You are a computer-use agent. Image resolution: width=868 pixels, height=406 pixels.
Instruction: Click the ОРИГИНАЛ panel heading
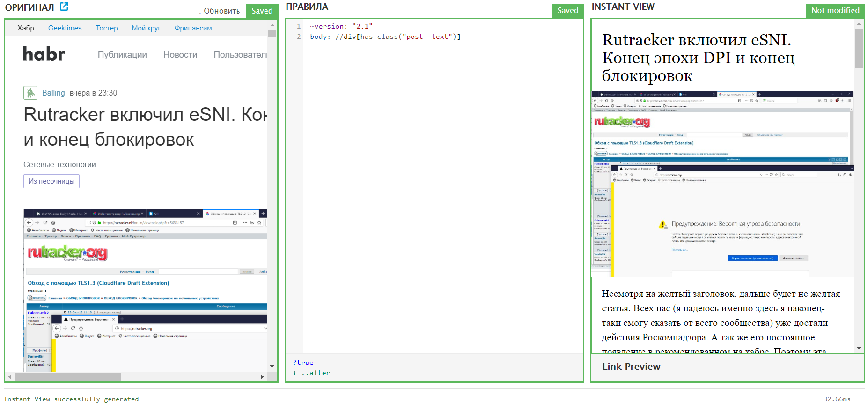pyautogui.click(x=29, y=7)
